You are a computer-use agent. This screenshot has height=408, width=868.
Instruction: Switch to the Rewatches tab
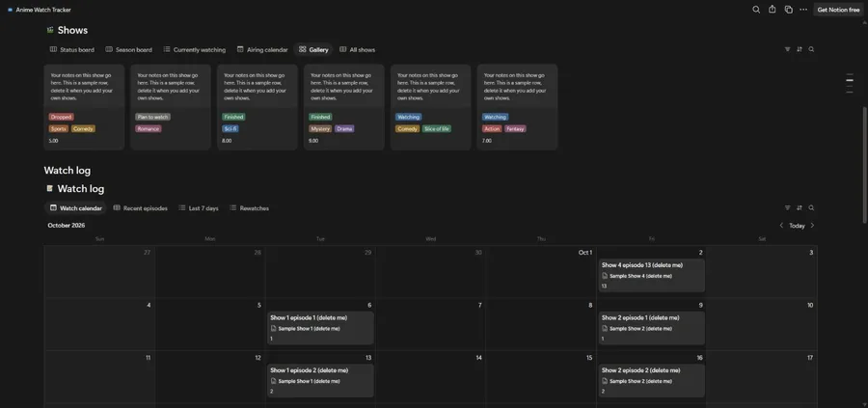(249, 208)
